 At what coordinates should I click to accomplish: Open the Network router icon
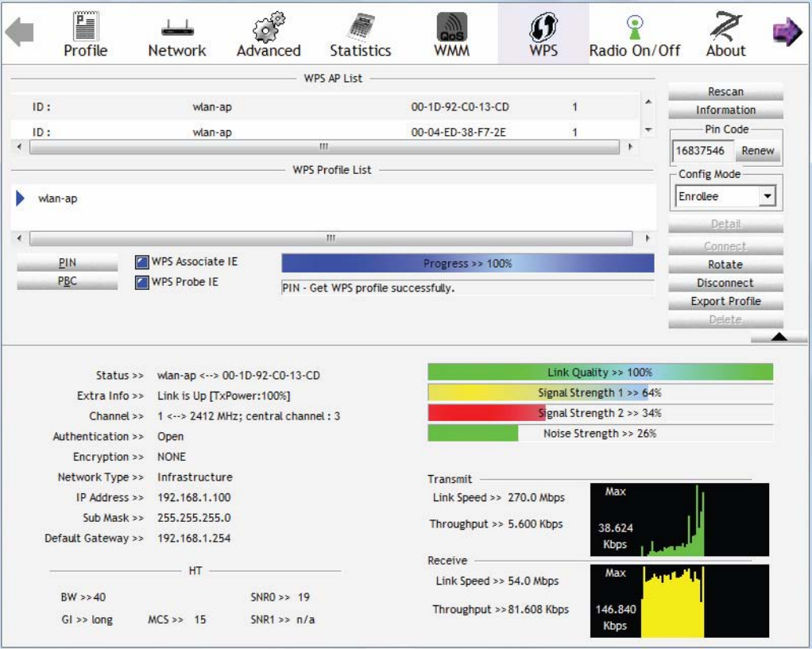pos(177,28)
